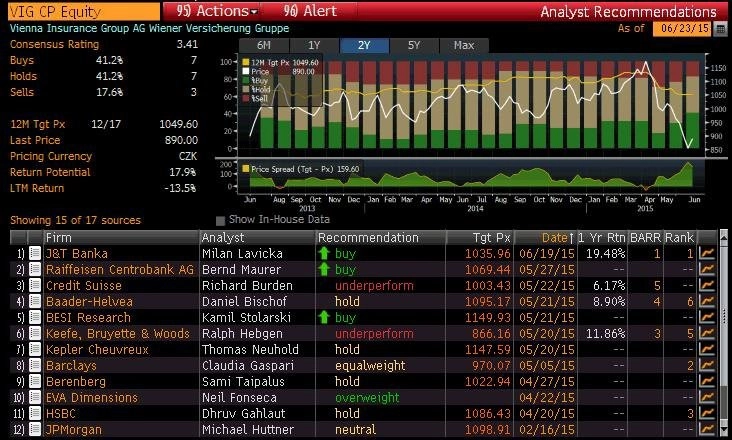Click target price 1149.93
Viewport: 732px width, 440px height.
click(487, 317)
